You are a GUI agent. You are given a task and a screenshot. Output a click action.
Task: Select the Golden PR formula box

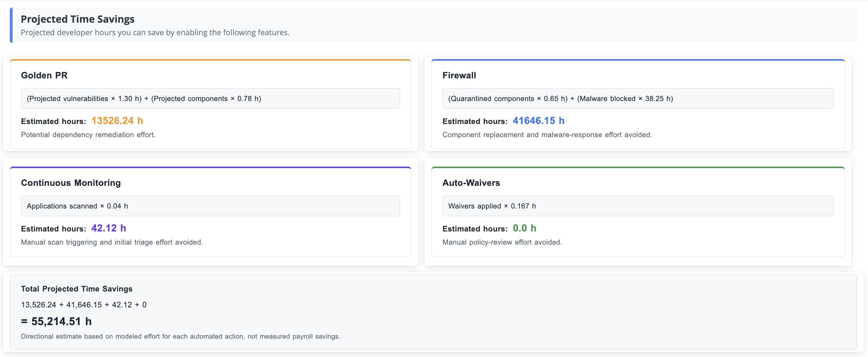coord(210,99)
